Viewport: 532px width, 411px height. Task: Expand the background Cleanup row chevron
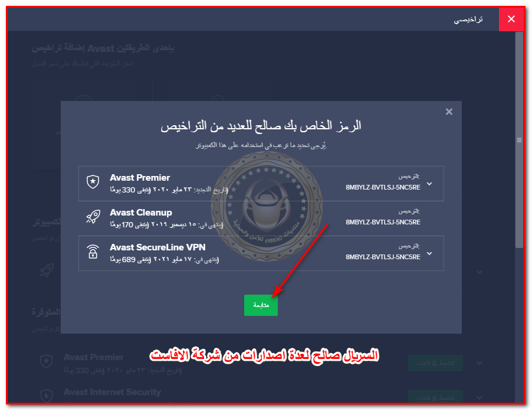(480, 272)
